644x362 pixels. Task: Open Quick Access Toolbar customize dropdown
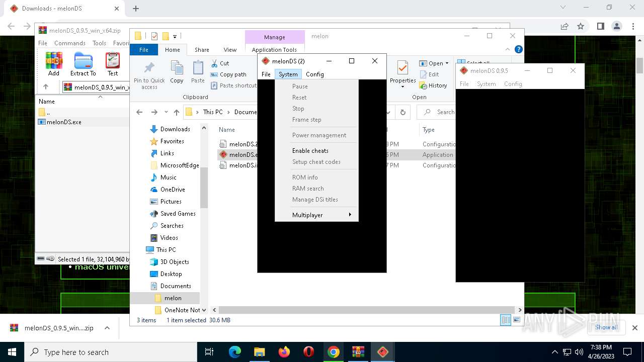point(175,36)
